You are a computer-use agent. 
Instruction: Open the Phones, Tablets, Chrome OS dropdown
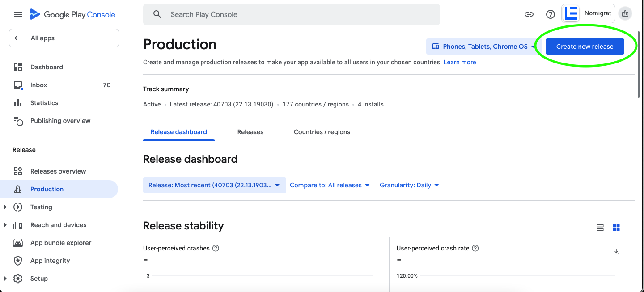[484, 47]
